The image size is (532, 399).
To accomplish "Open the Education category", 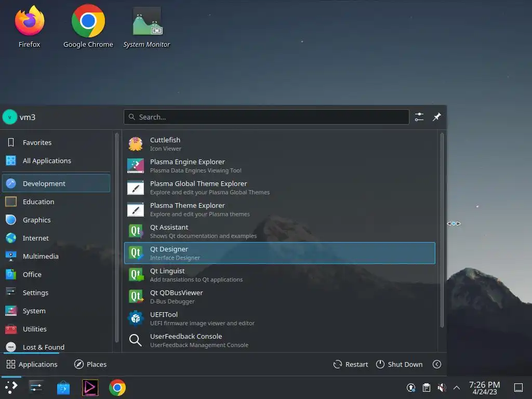I will point(56,202).
